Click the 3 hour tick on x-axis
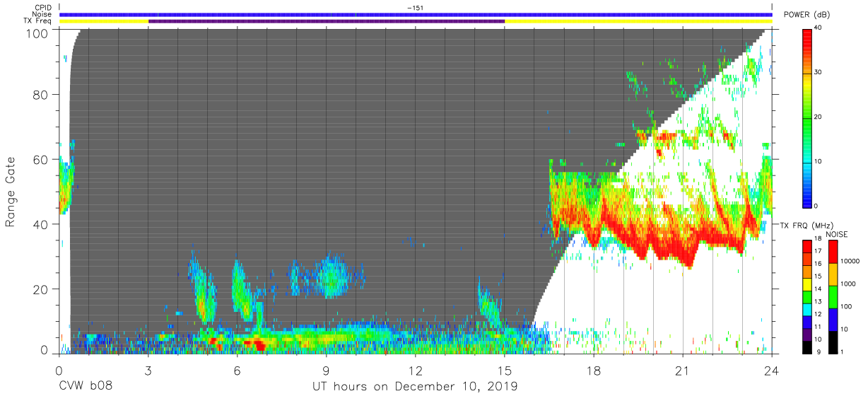 pyautogui.click(x=148, y=370)
